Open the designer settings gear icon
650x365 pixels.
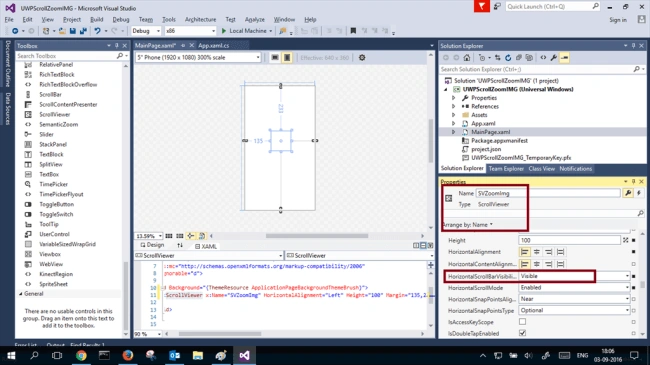click(x=362, y=58)
